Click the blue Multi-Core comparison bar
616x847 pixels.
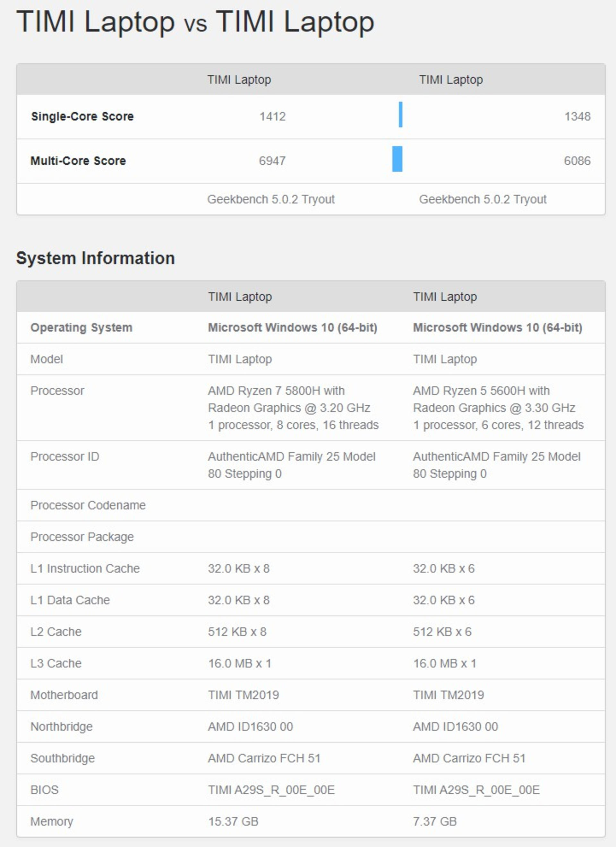tap(397, 159)
